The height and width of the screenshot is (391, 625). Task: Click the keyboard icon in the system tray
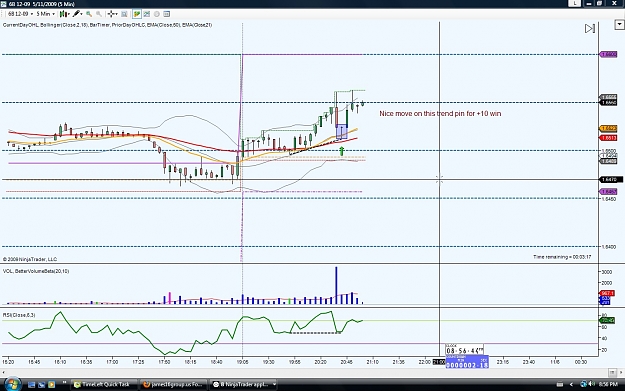pyautogui.click(x=560, y=385)
